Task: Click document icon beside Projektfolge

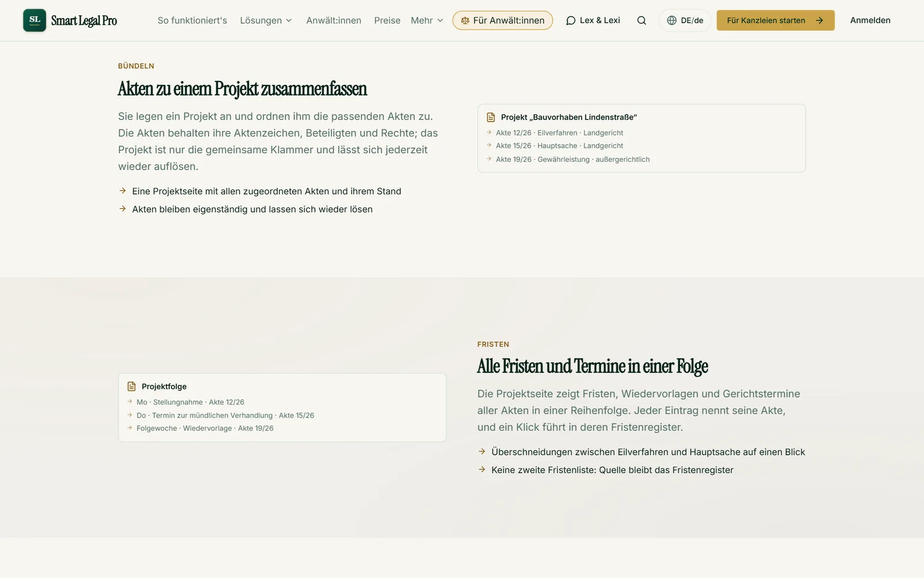Action: (x=132, y=387)
